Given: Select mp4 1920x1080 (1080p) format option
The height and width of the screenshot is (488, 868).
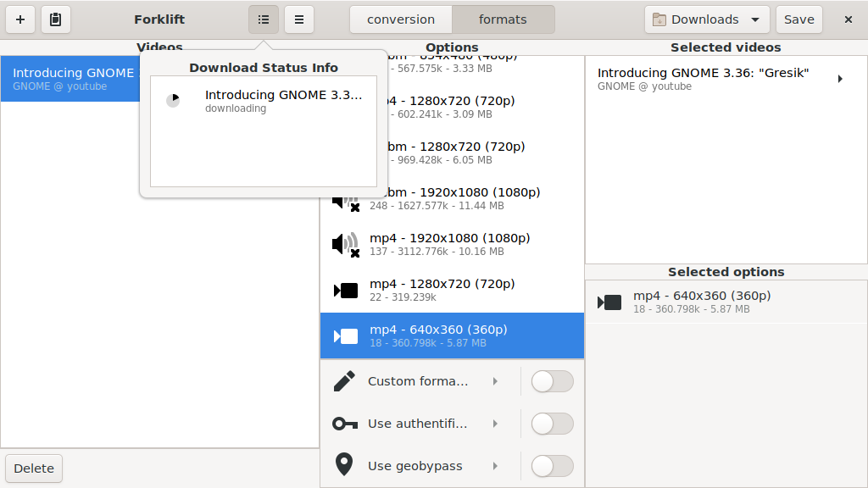Looking at the screenshot, I should tap(452, 244).
